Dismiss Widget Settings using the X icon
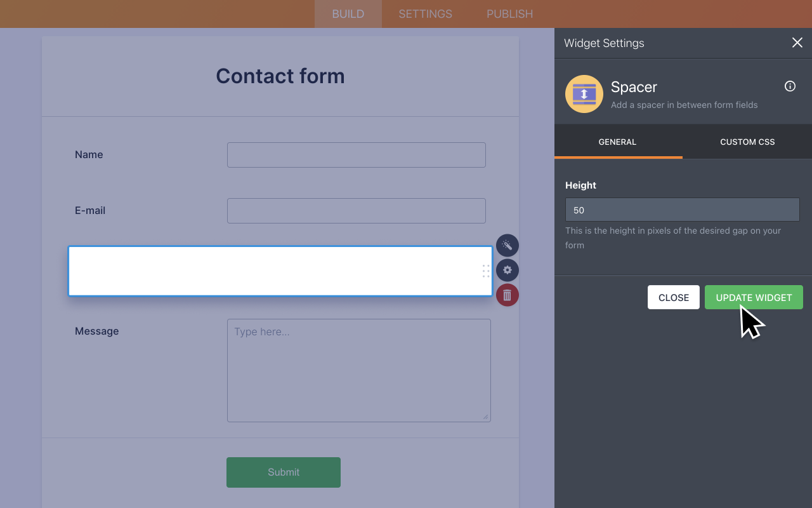Screen dimensions: 812x508 (x=797, y=43)
